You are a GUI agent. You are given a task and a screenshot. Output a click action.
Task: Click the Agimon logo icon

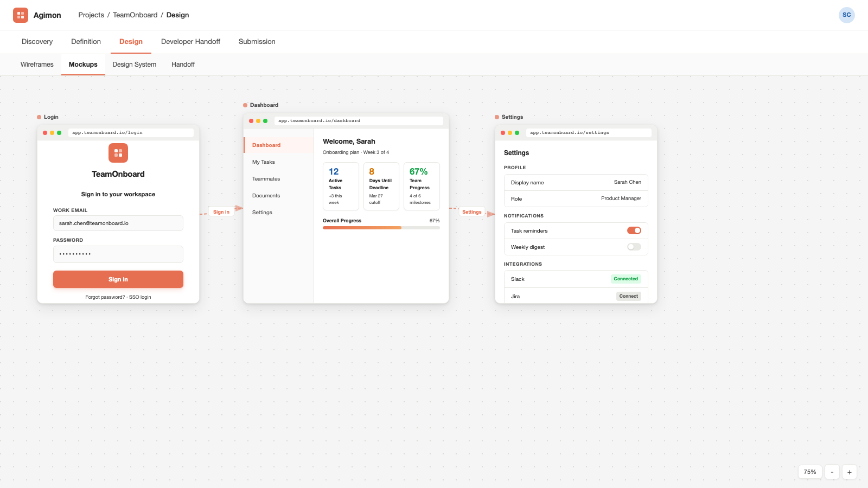coord(21,15)
